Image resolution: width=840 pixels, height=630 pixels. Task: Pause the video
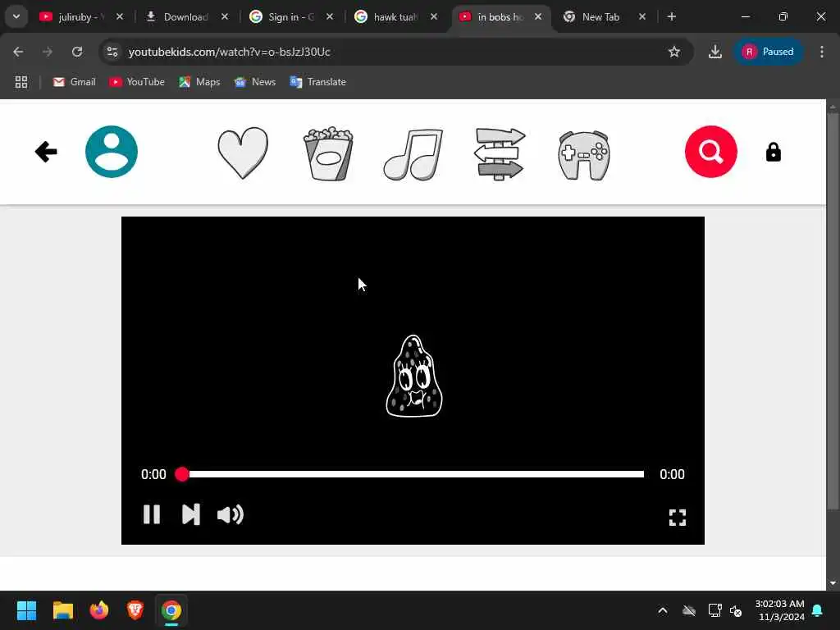click(x=152, y=514)
